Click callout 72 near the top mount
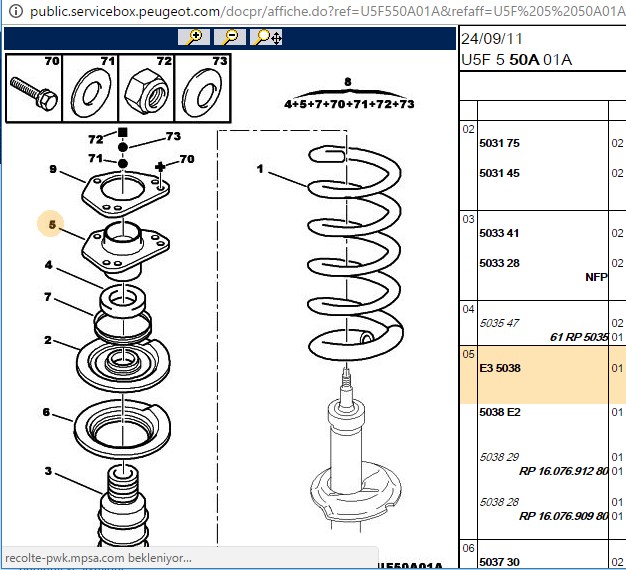 [x=95, y=139]
